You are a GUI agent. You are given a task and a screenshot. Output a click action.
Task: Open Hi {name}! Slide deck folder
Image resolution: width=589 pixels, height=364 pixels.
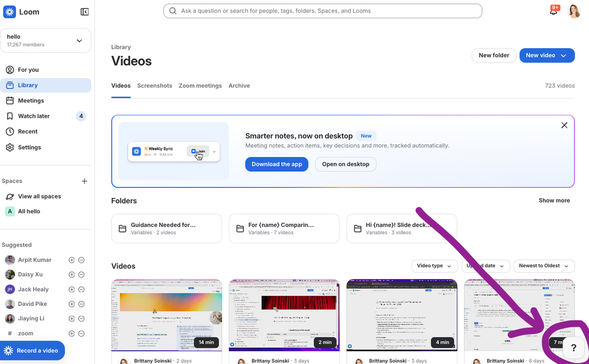pyautogui.click(x=402, y=229)
